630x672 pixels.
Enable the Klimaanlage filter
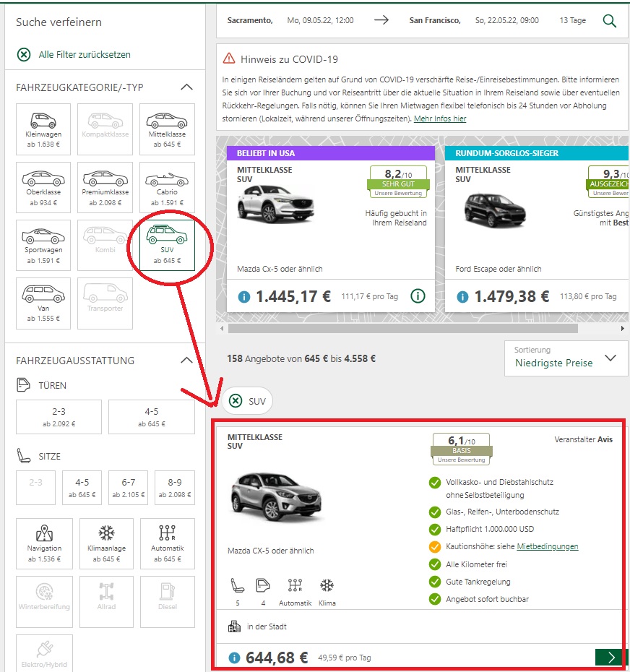click(x=106, y=543)
